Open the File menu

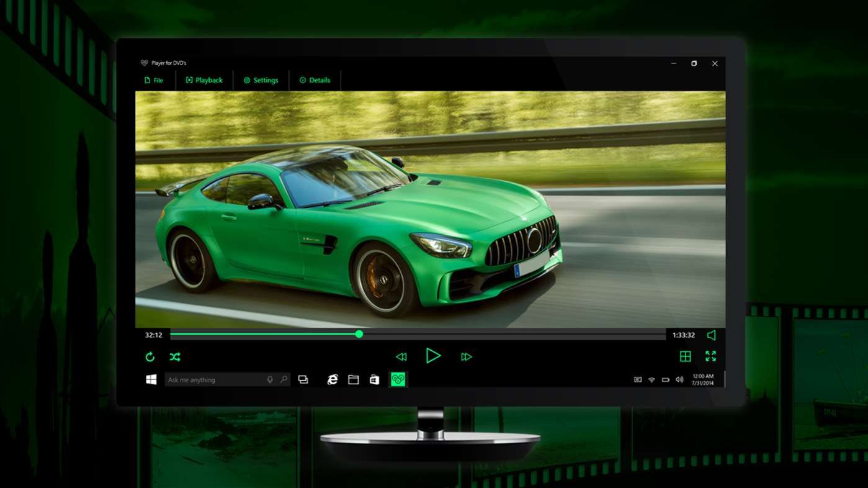[154, 79]
